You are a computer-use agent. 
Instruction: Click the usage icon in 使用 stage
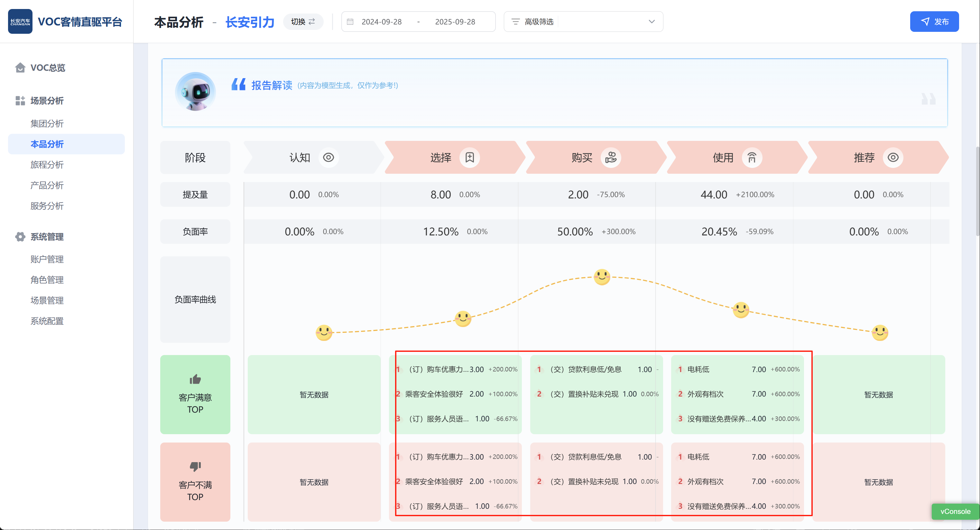pos(752,157)
